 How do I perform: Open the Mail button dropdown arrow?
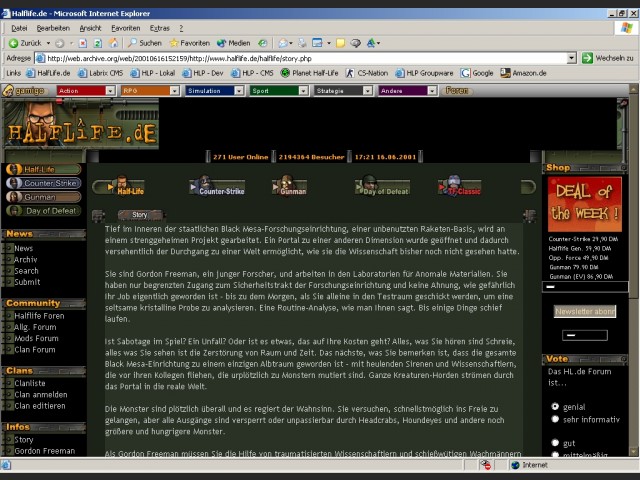click(x=291, y=43)
